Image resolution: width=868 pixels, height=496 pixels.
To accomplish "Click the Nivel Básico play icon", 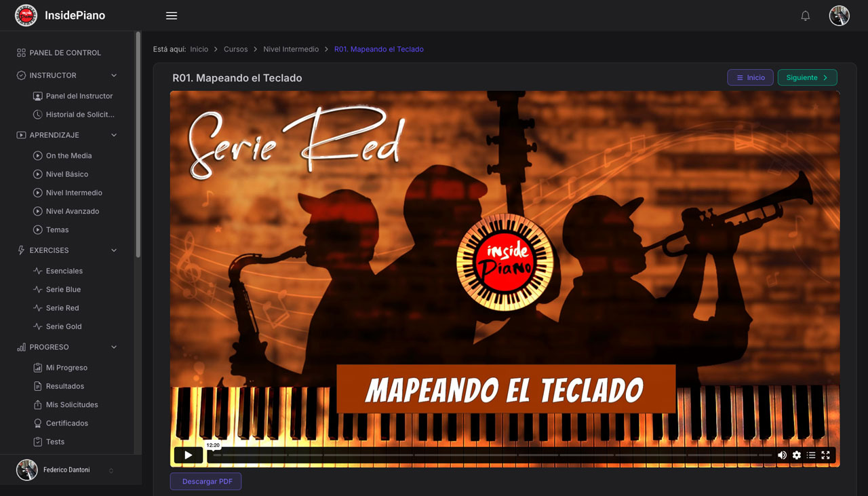I will [x=38, y=174].
